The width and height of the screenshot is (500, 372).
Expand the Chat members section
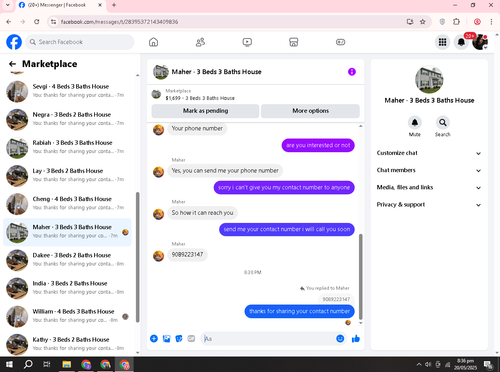click(429, 170)
